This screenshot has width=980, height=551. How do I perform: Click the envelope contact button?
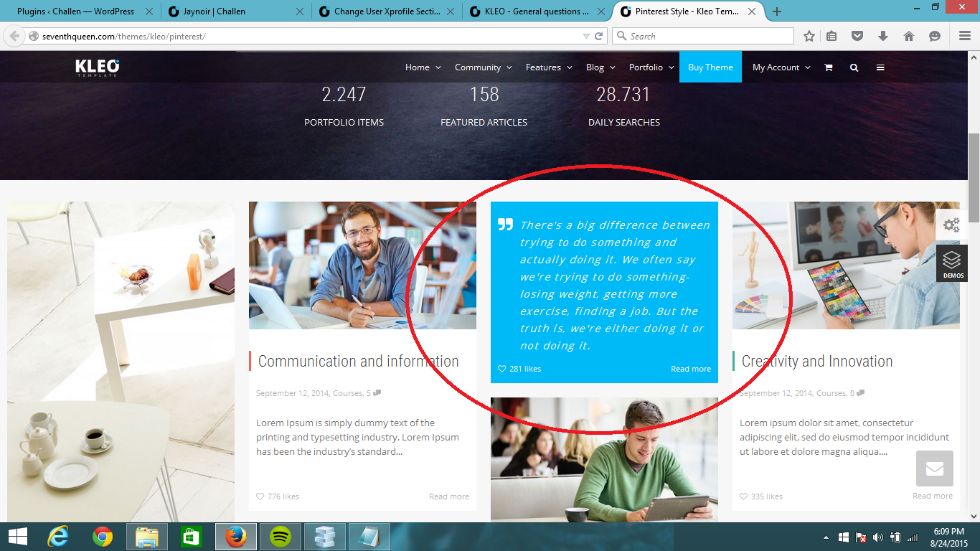(935, 468)
